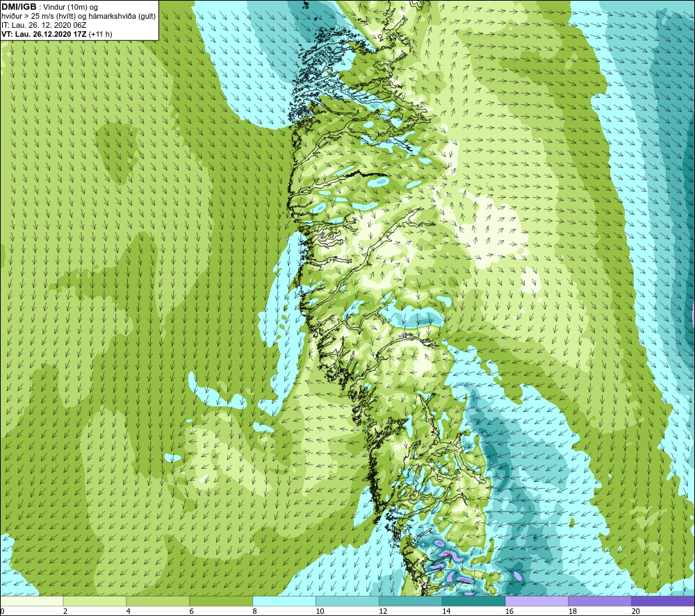Image resolution: width=695 pixels, height=616 pixels.
Task: Click the 'IT: Lau. 26. 12. 2020 06Z' line
Action: click(x=44, y=25)
